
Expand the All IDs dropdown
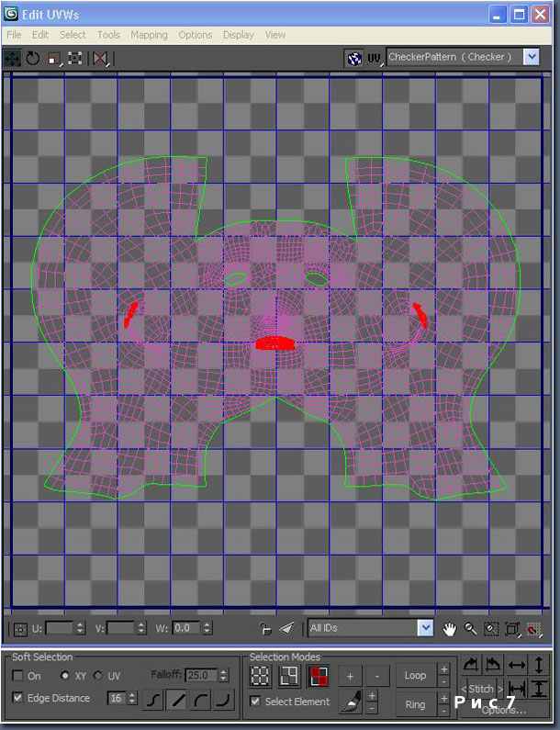(x=425, y=628)
